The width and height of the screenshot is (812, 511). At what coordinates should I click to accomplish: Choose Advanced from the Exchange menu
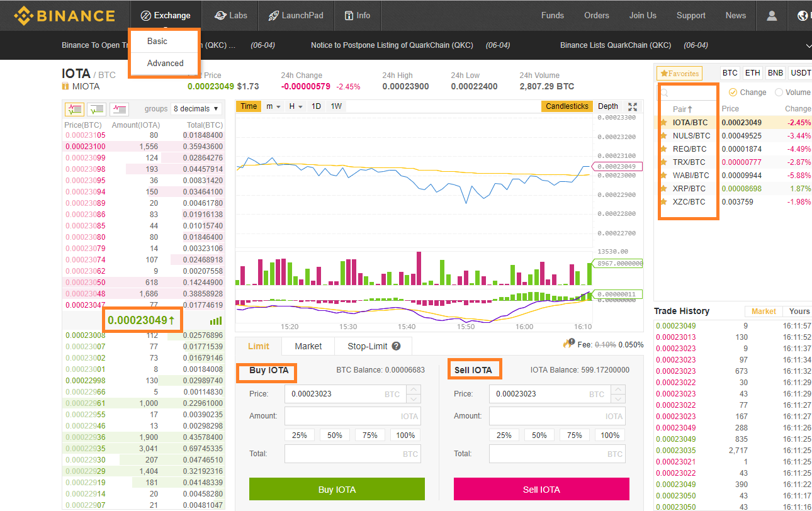pos(166,63)
